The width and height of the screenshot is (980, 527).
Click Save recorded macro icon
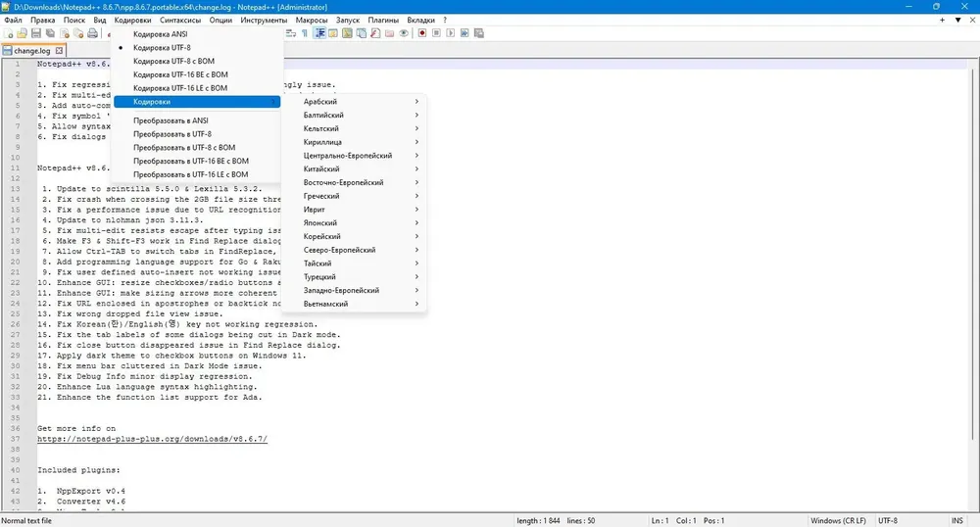(479, 33)
